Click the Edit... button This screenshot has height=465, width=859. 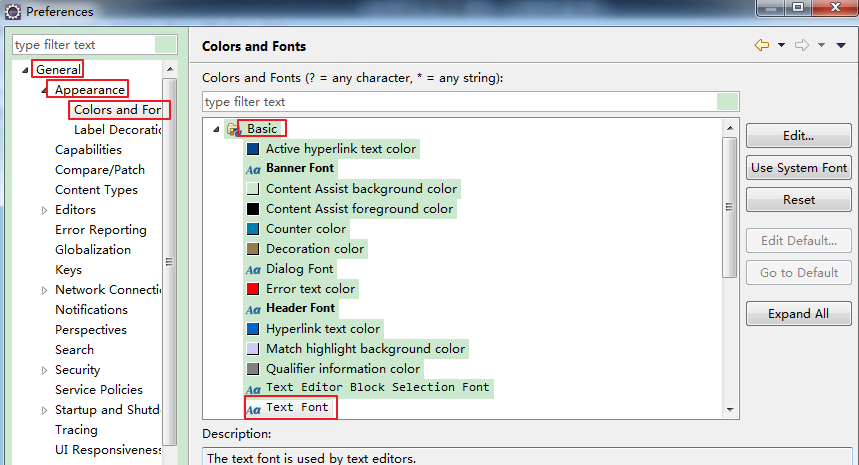(x=798, y=136)
